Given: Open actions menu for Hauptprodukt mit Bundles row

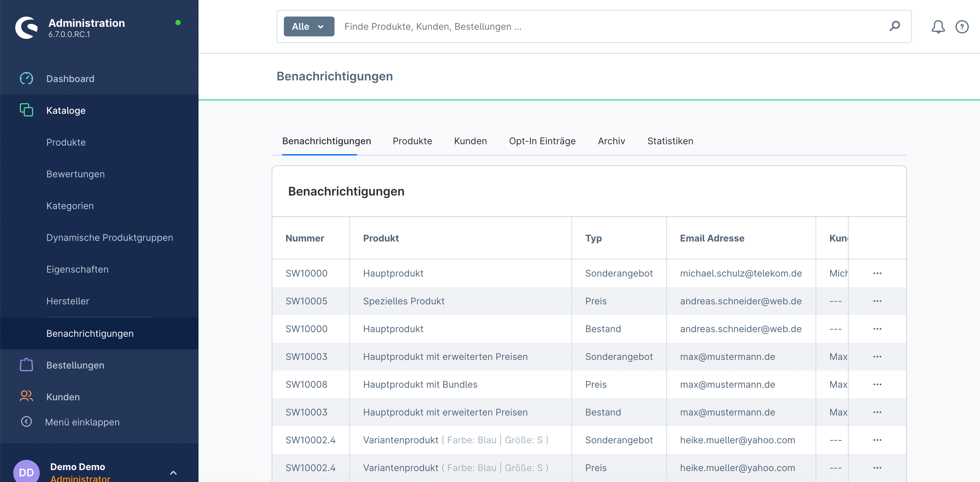Looking at the screenshot, I should click(877, 384).
